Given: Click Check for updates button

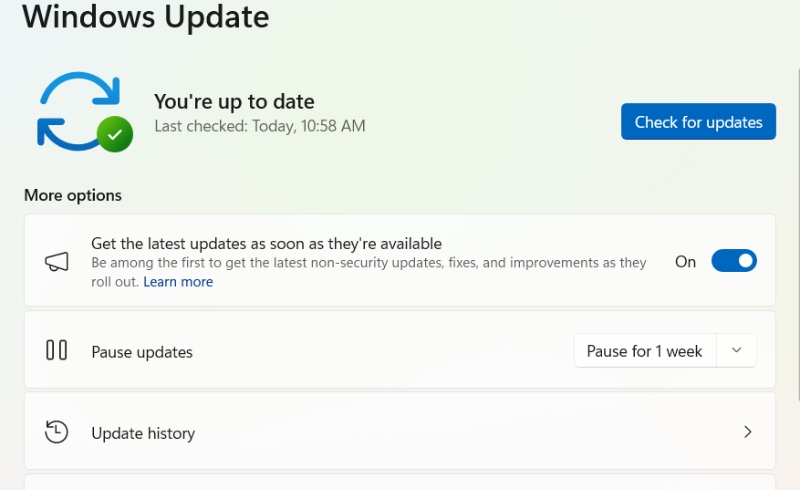Looking at the screenshot, I should (698, 121).
